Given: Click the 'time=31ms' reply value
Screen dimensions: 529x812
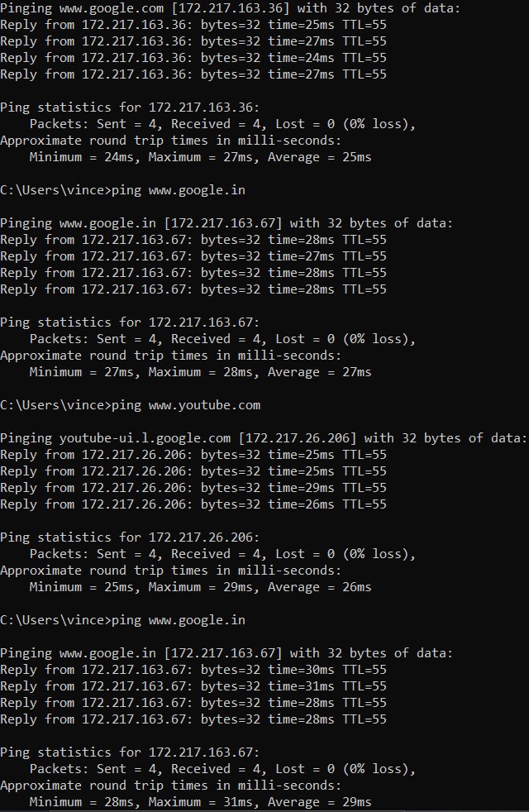Looking at the screenshot, I should 301,686.
